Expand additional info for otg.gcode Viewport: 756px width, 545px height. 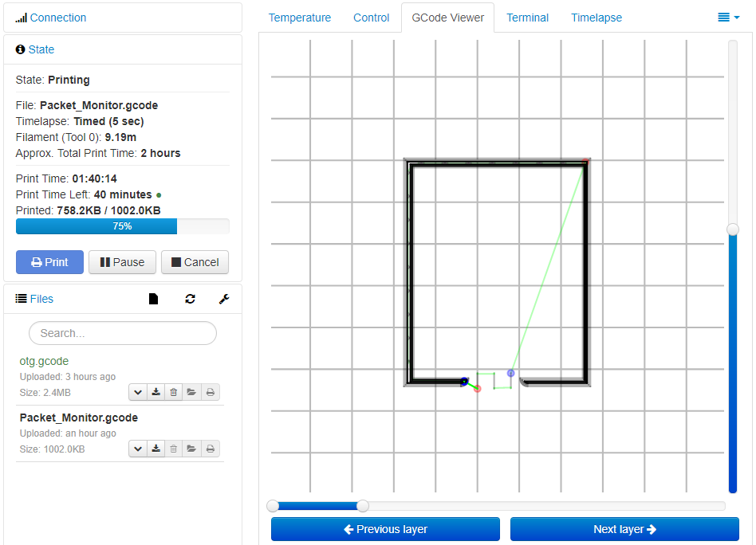tap(138, 392)
